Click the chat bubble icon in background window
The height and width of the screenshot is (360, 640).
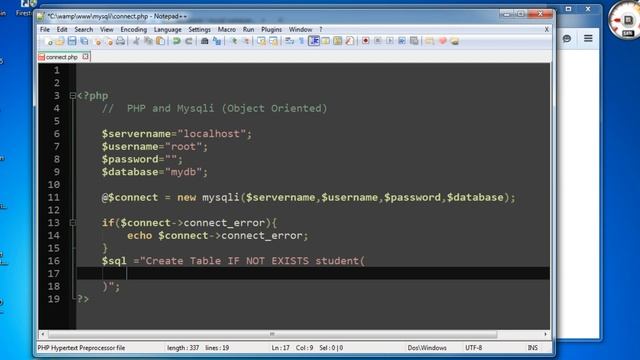point(567,39)
